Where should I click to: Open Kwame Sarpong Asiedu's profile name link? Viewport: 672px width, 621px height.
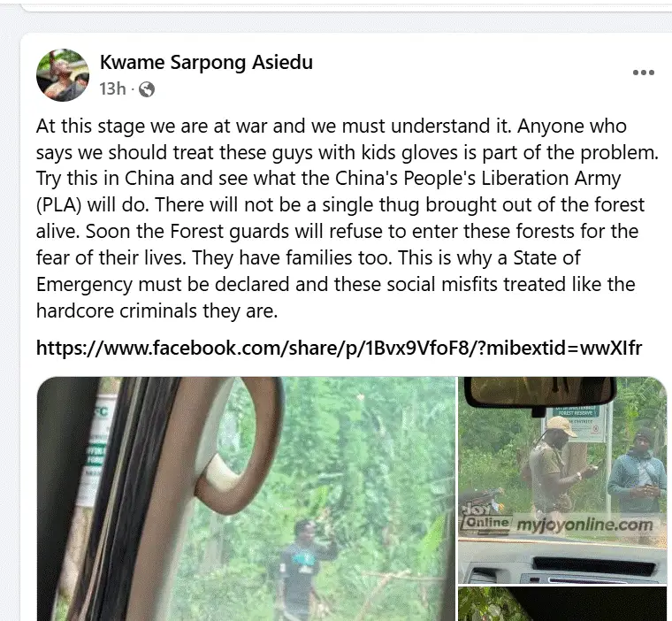click(206, 63)
